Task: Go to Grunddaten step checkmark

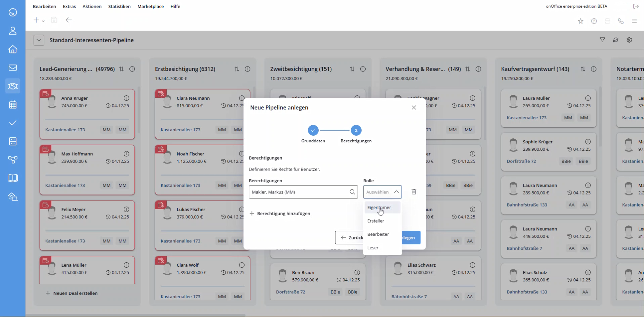Action: pyautogui.click(x=313, y=130)
